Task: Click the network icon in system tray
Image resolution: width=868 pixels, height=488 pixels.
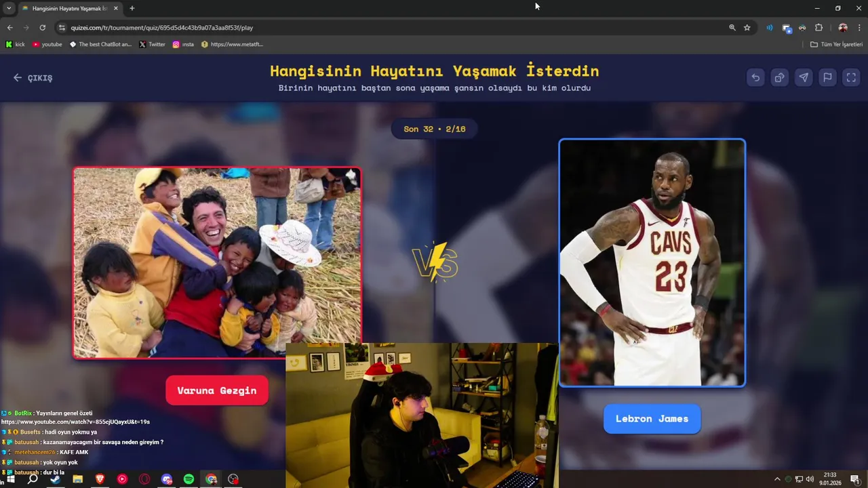Action: coord(799,479)
